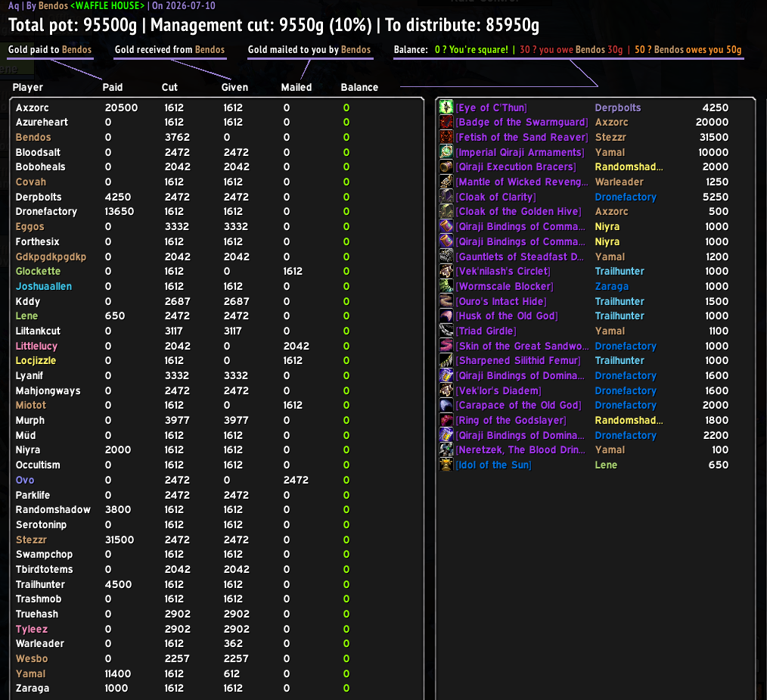Click the Total pot 95500g header text

(73, 25)
